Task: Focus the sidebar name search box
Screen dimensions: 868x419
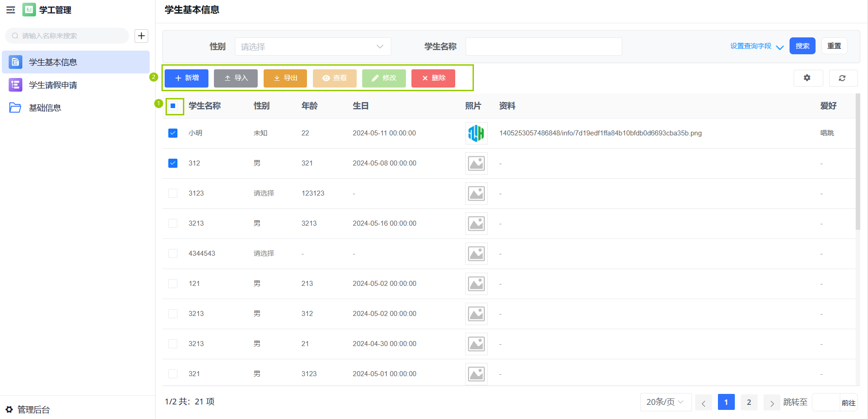Action: (x=67, y=36)
